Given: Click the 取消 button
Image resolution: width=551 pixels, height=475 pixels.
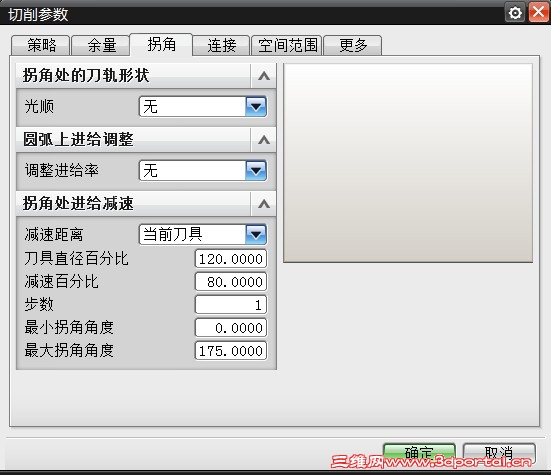Looking at the screenshot, I should pyautogui.click(x=499, y=453).
